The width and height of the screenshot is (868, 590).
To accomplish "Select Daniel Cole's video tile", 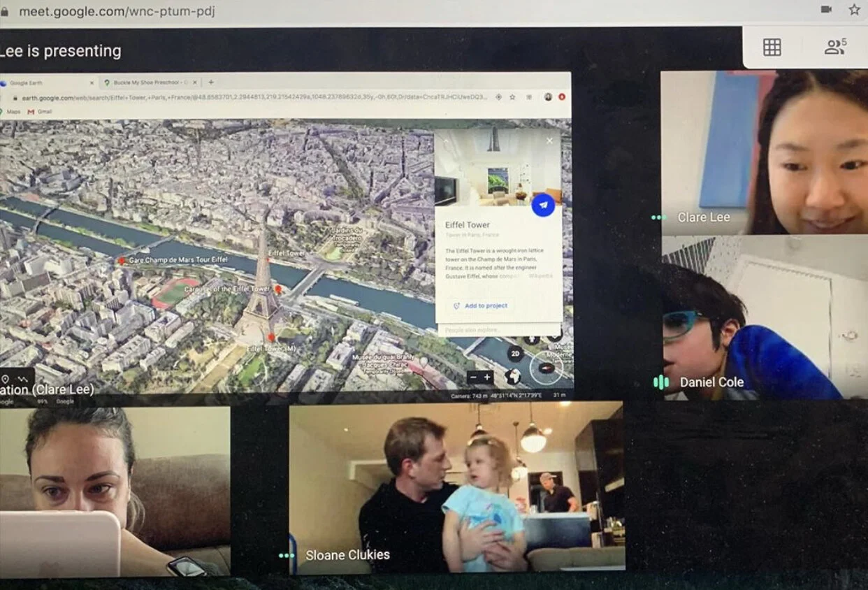I will (765, 317).
